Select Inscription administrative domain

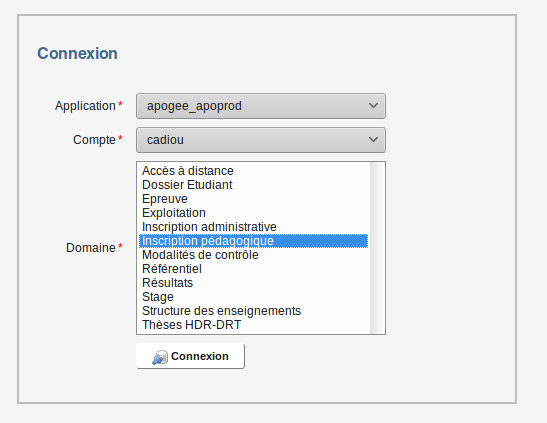tap(254, 227)
